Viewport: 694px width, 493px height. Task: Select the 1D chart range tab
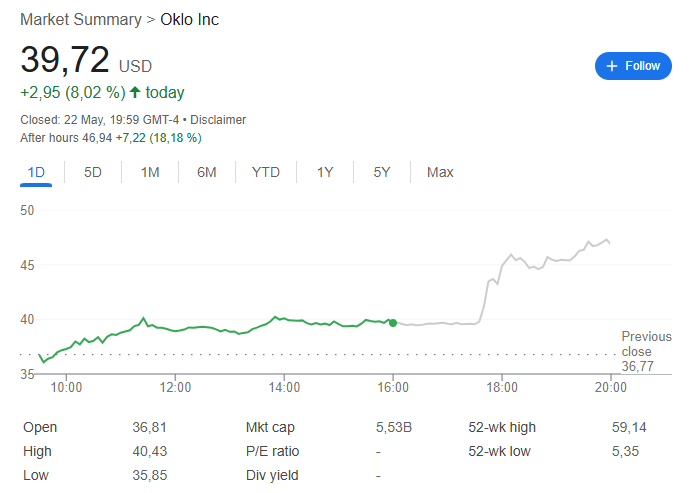coord(37,172)
